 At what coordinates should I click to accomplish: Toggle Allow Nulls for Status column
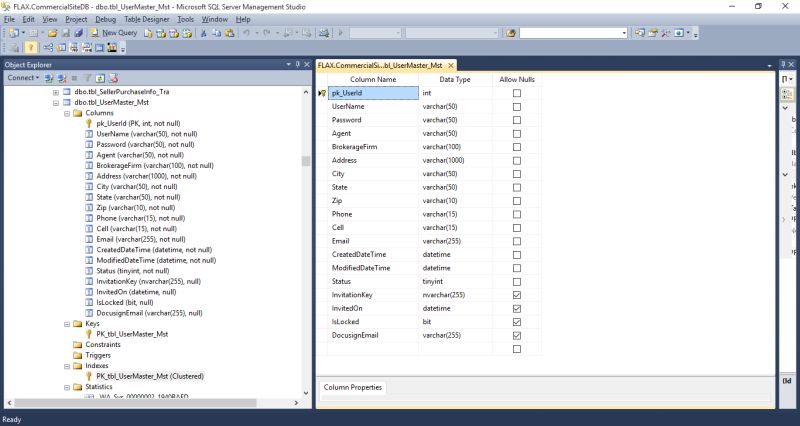pos(517,282)
